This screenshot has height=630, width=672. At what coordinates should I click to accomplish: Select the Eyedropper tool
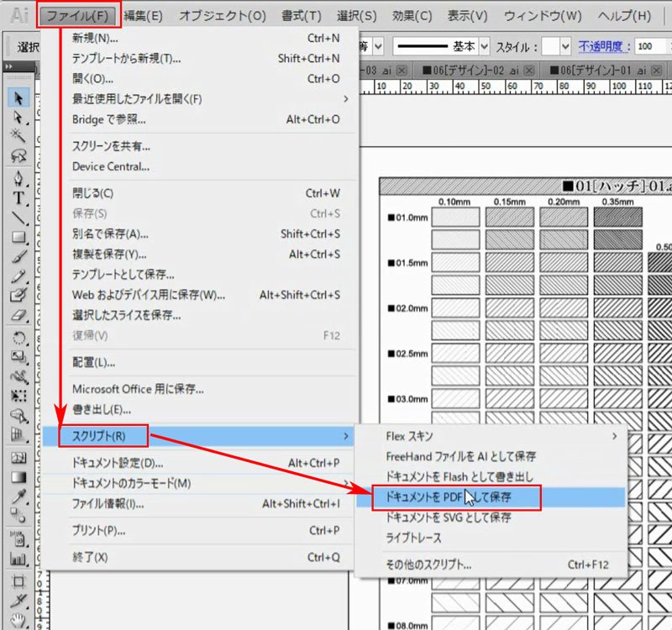tap(18, 496)
